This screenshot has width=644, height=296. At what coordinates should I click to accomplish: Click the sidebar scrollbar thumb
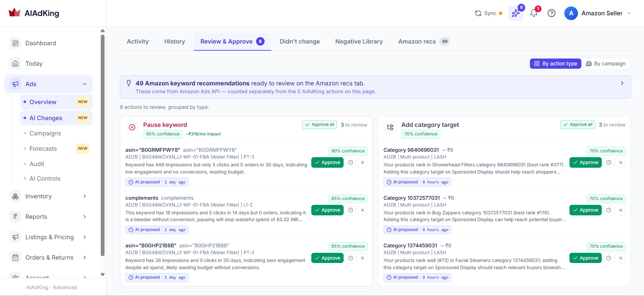103,145
